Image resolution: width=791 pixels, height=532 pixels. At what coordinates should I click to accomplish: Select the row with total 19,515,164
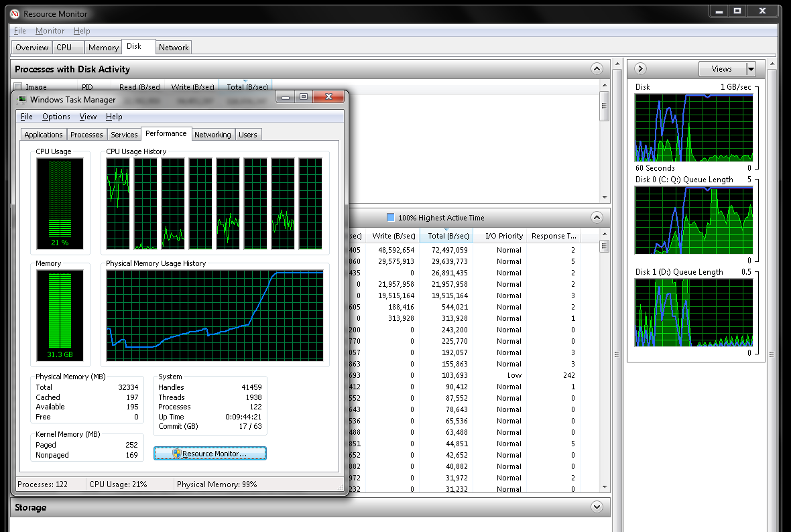(x=464, y=295)
